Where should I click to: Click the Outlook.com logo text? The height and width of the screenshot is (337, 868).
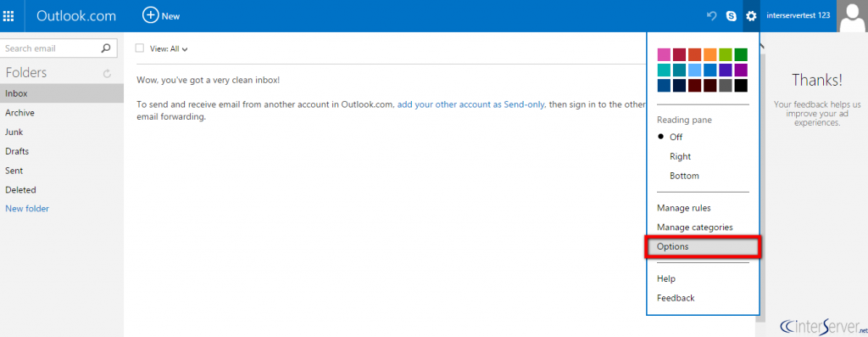[76, 16]
